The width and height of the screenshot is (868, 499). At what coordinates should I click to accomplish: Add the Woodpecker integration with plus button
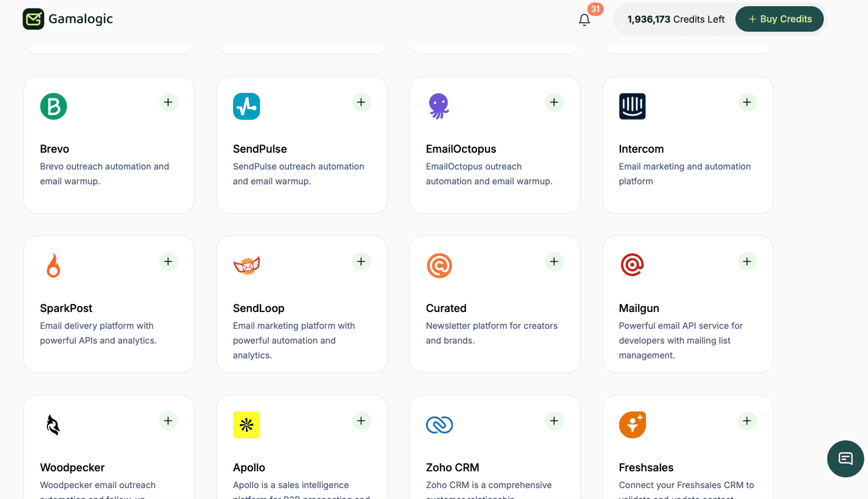(x=168, y=421)
